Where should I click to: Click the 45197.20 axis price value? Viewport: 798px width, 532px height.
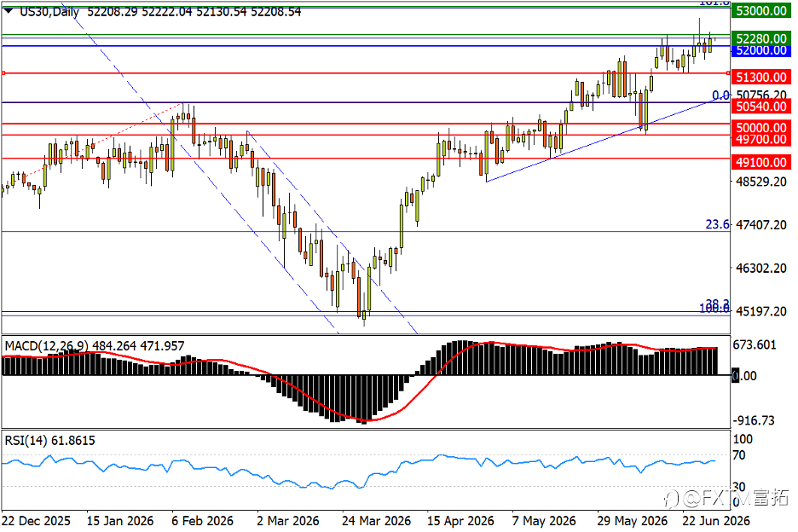pyautogui.click(x=761, y=311)
